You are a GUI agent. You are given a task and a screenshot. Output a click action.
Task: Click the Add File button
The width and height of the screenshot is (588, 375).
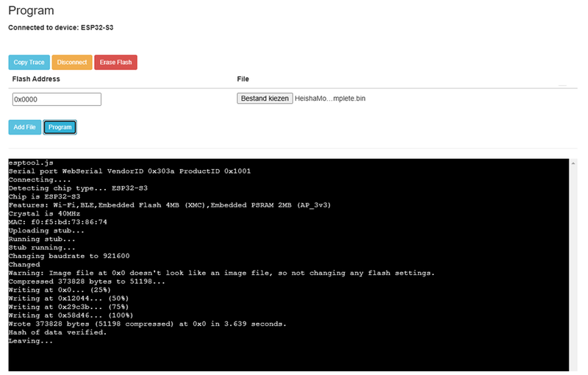point(25,127)
